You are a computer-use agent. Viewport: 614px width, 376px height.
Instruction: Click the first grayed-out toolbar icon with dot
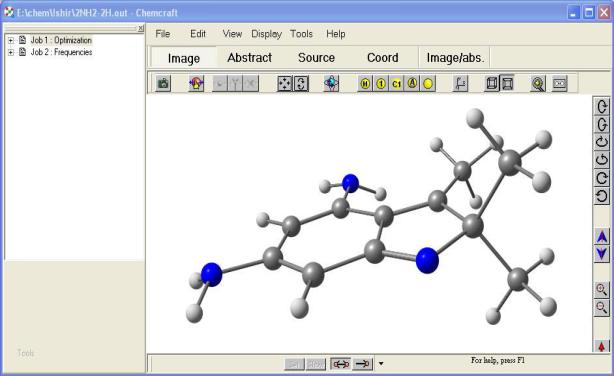click(x=220, y=83)
